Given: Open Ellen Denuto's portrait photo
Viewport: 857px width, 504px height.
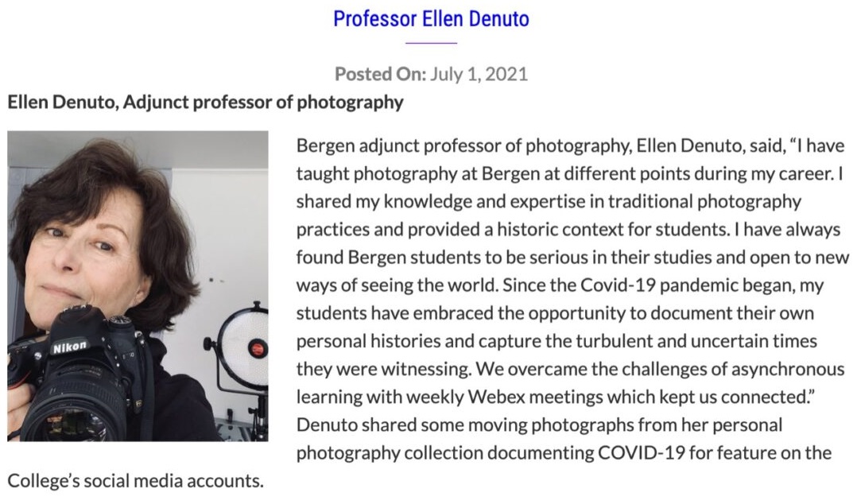Looking at the screenshot, I should point(138,286).
